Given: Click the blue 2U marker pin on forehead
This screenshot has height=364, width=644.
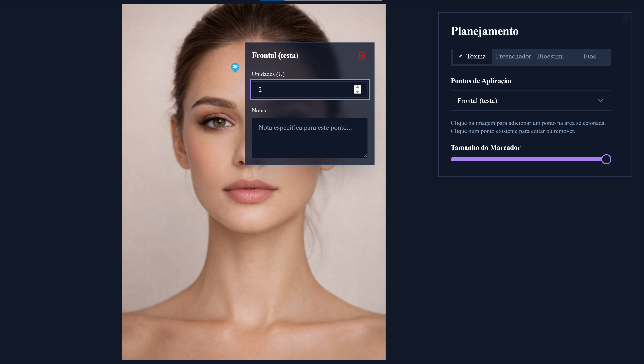Looking at the screenshot, I should [x=235, y=67].
